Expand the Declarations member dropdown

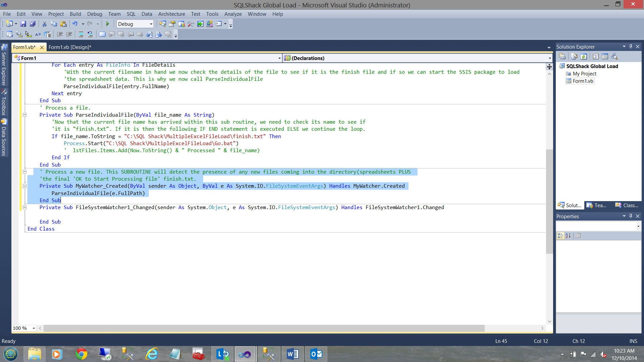[549, 58]
